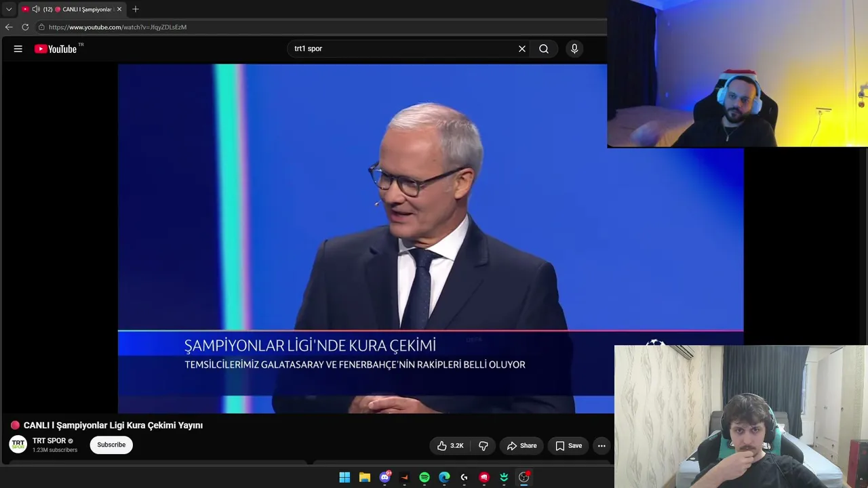Open the OBS Studio taskbar icon
868x488 pixels.
pos(524,477)
